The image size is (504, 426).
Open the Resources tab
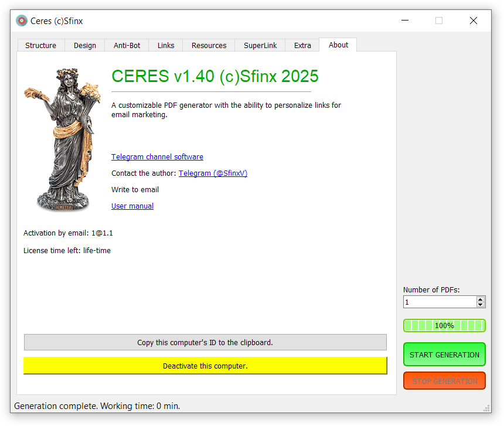[209, 46]
